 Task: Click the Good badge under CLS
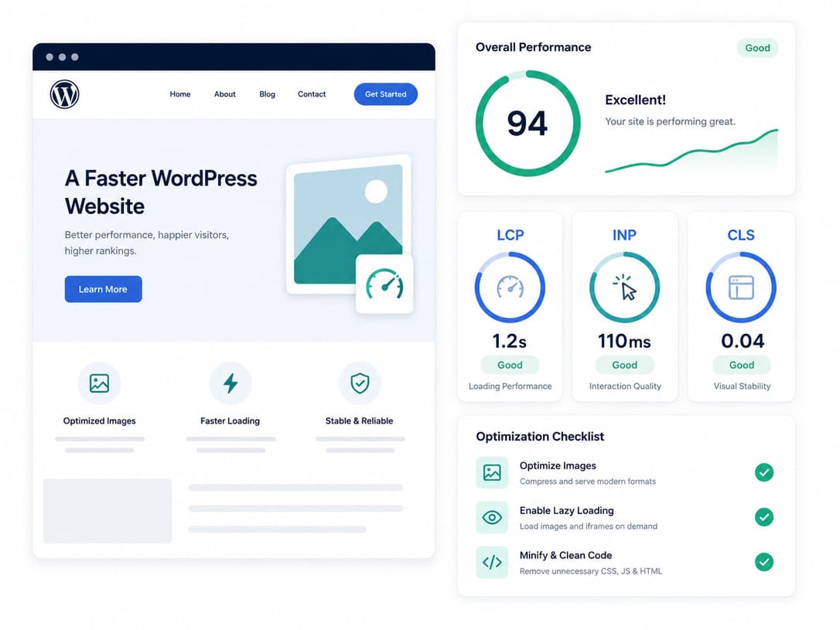coord(742,365)
